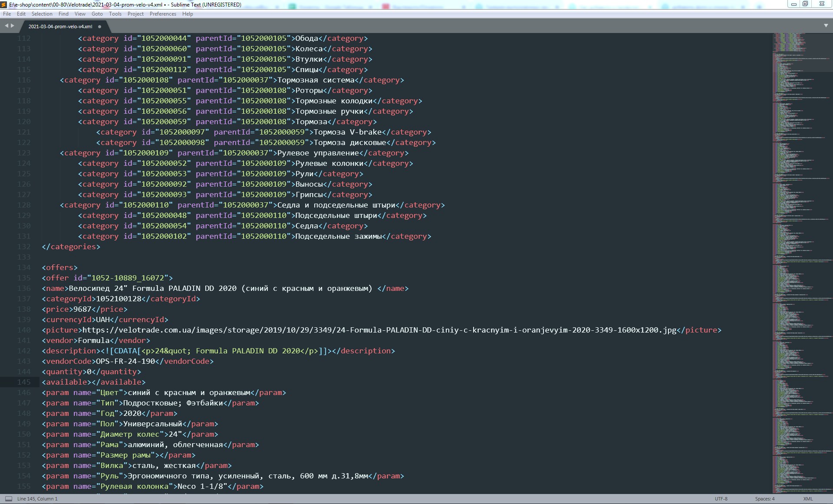Click Line 145, Column 1 status text
This screenshot has height=504, width=833.
(x=37, y=499)
